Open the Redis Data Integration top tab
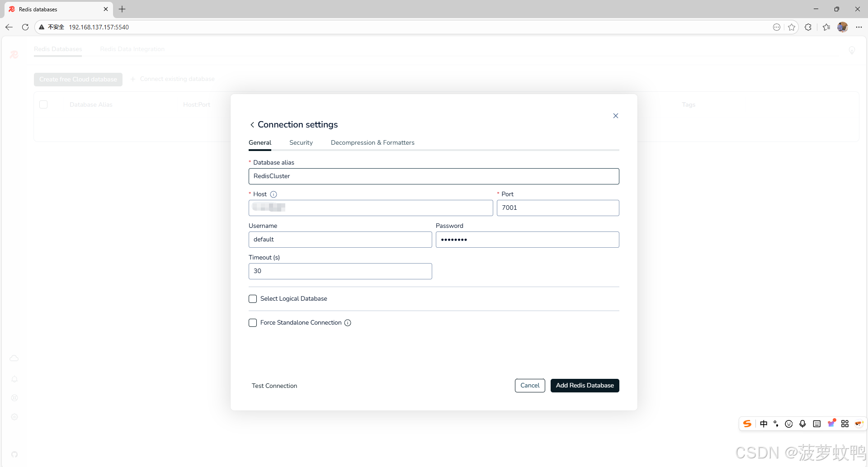The image size is (868, 467). 132,49
